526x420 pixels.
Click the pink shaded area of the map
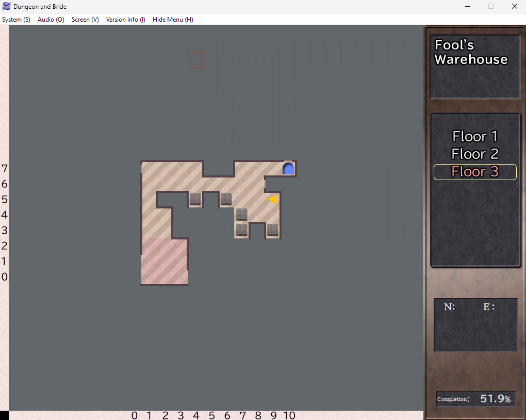click(164, 261)
